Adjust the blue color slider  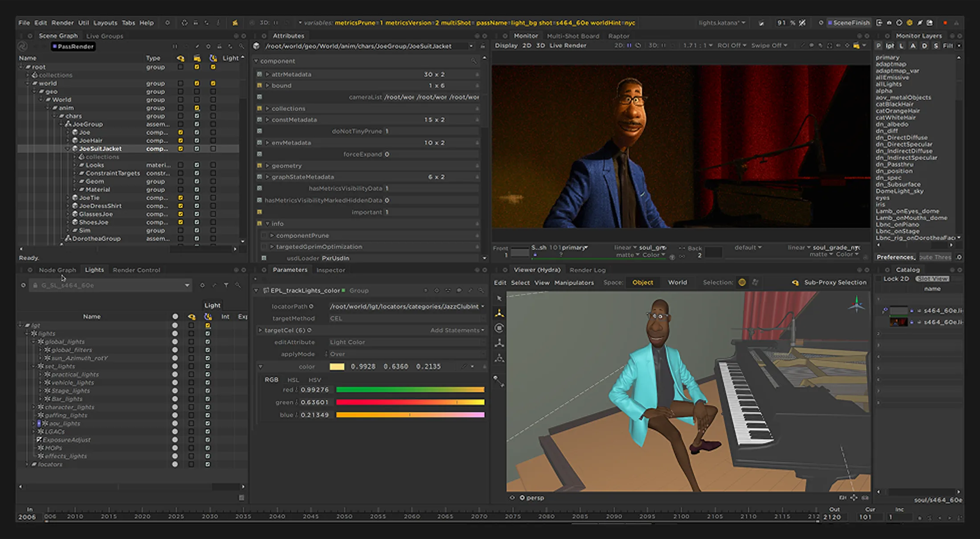point(410,415)
